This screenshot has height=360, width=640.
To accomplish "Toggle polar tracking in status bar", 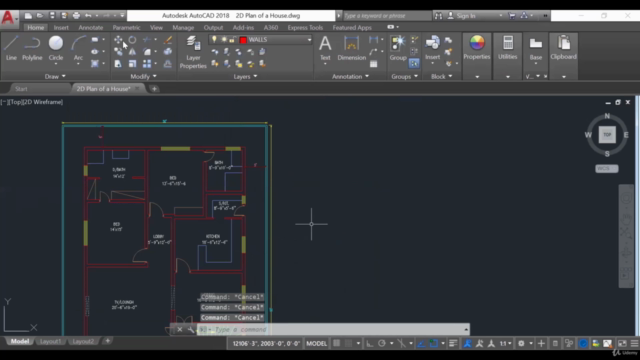I will click(x=382, y=343).
